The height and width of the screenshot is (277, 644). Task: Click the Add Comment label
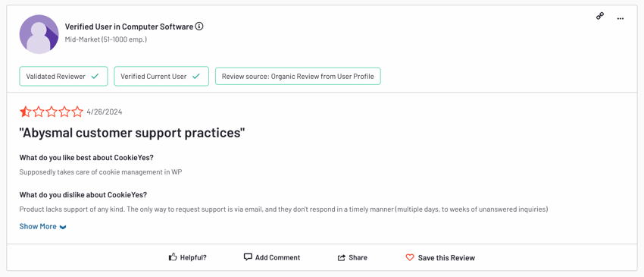tap(277, 258)
